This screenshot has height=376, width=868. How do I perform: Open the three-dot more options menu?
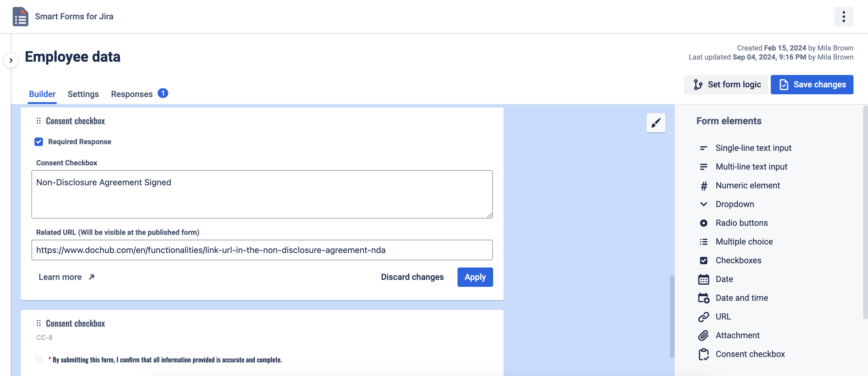(844, 17)
